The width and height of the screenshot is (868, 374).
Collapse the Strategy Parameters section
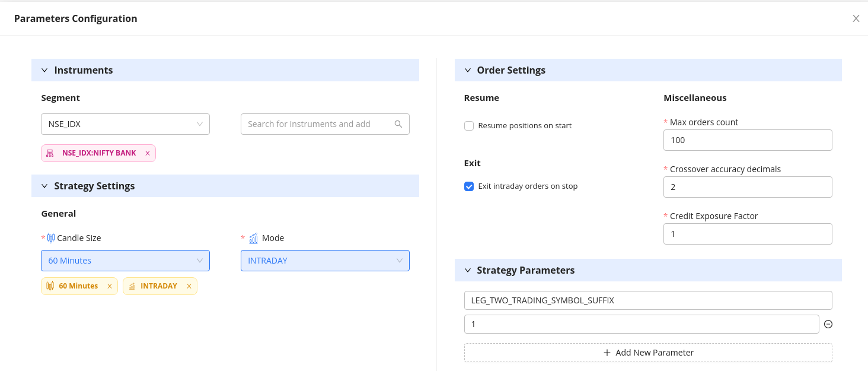pos(467,270)
